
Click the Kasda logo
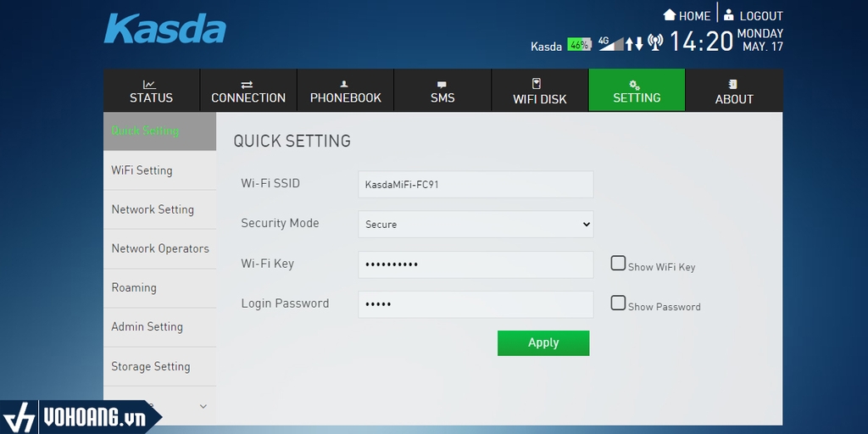(165, 29)
